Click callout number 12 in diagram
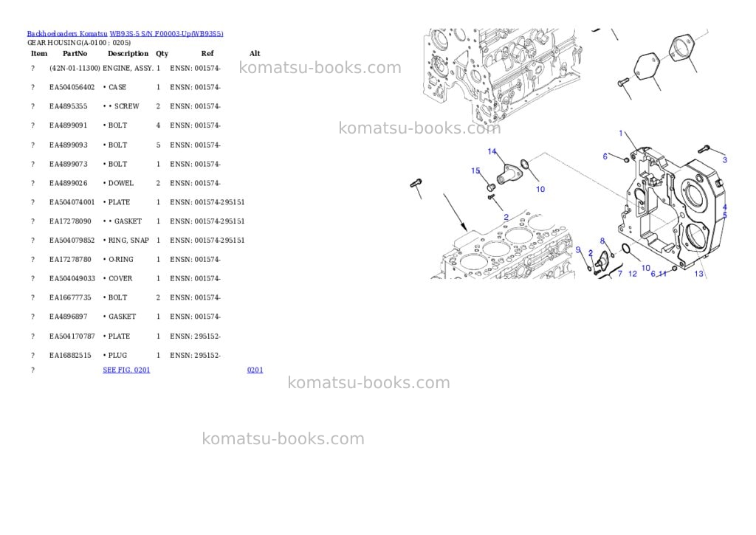Image resolution: width=756 pixels, height=535 pixels. click(633, 274)
